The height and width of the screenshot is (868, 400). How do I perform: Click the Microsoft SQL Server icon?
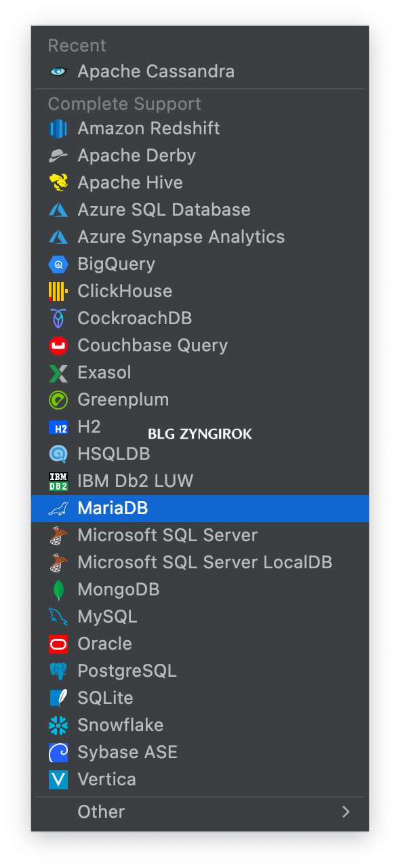pos(58,535)
